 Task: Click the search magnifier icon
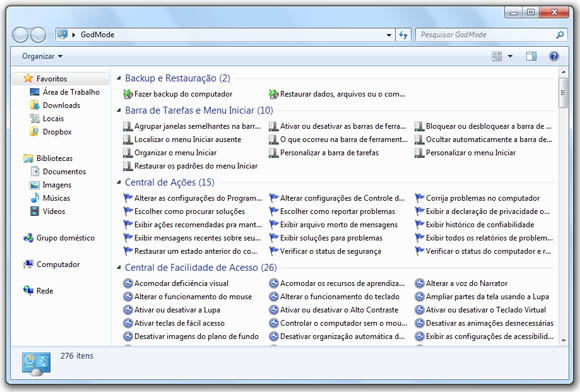pyautogui.click(x=560, y=35)
